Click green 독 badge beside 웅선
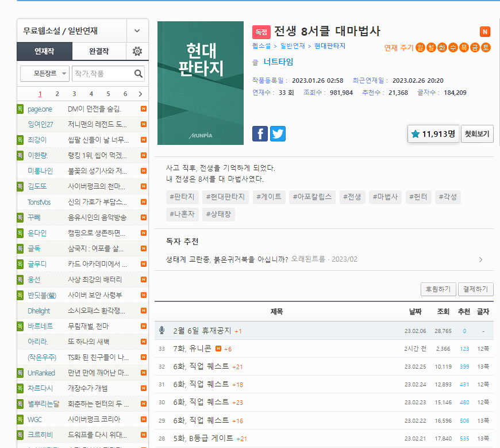The width and height of the screenshot is (500, 448). [20, 279]
